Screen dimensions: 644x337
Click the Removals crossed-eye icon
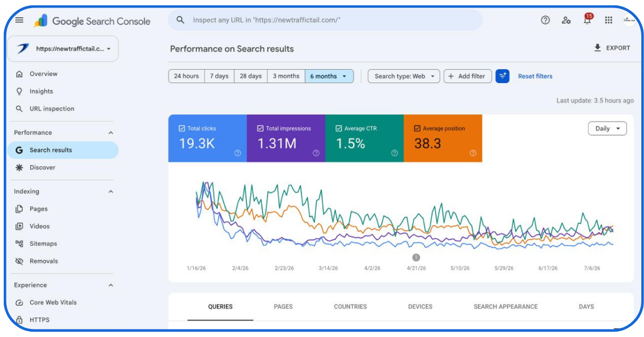[x=19, y=261]
